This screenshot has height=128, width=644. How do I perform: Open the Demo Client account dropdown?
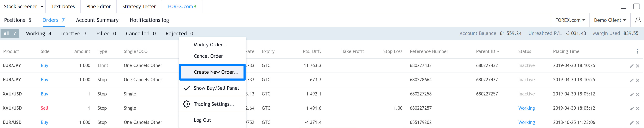click(x=610, y=20)
